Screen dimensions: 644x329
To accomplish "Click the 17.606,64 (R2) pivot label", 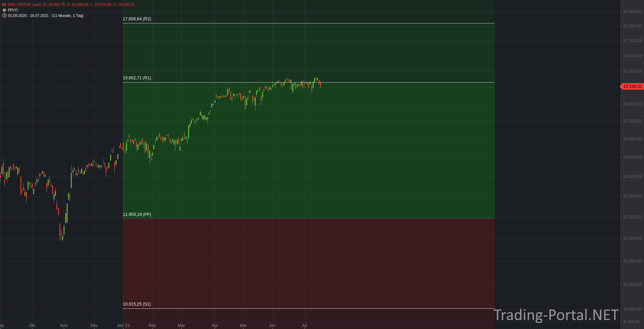I will pos(137,19).
